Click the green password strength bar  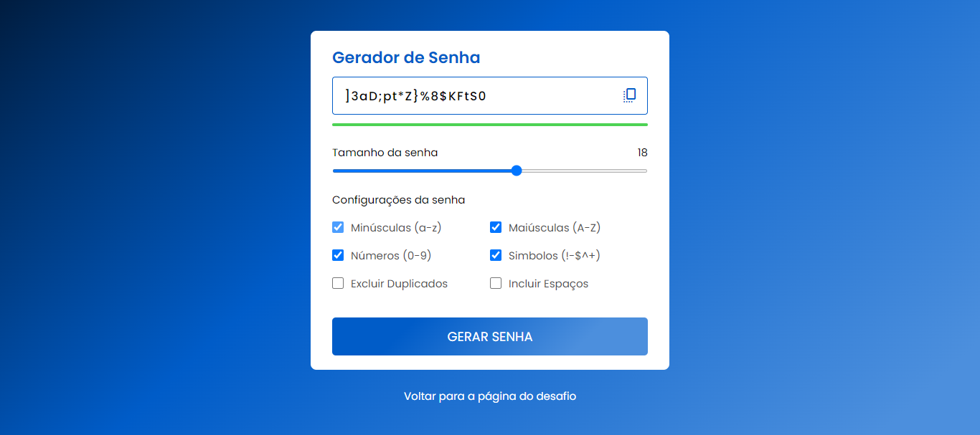coord(489,124)
